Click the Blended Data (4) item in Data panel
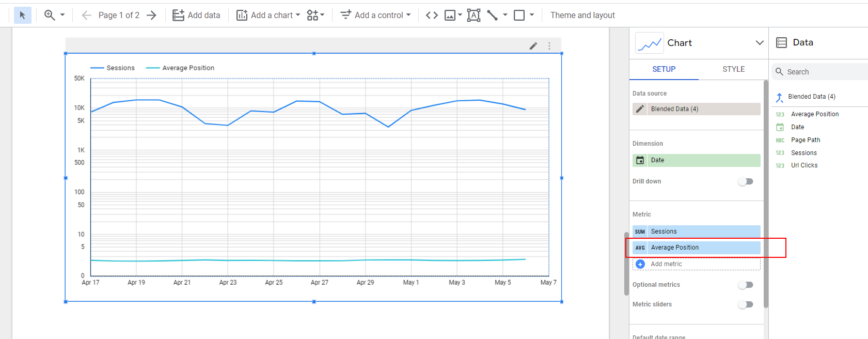 click(x=811, y=97)
